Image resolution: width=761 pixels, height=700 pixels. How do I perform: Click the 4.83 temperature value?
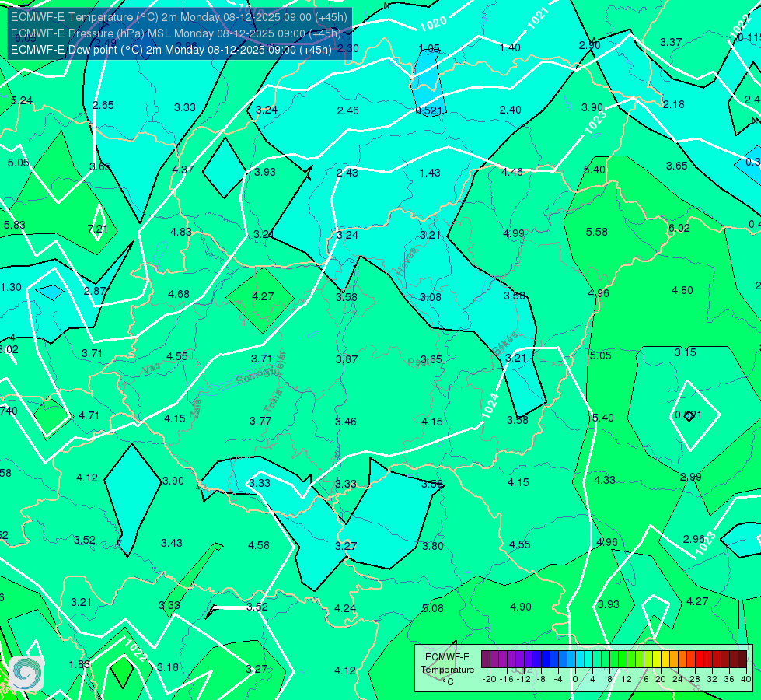(181, 233)
